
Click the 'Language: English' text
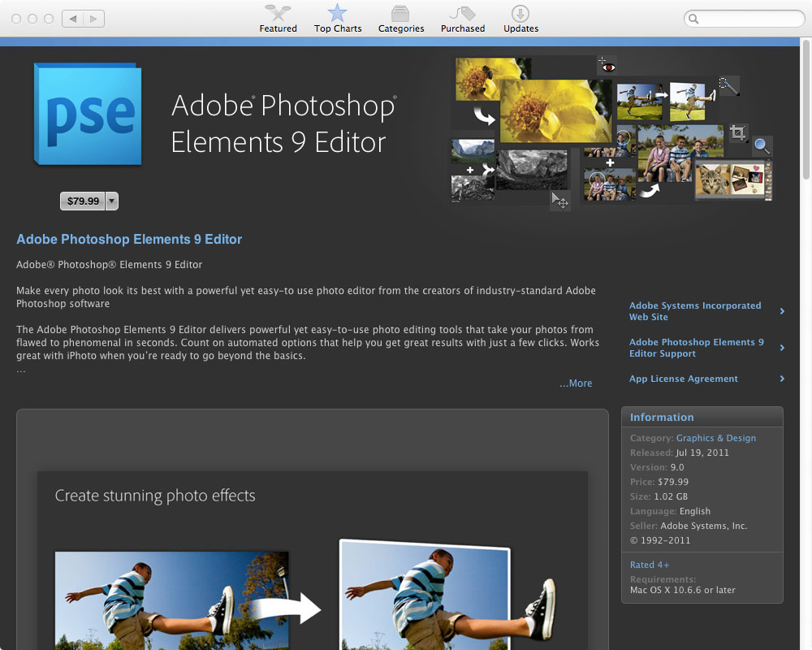coord(670,511)
